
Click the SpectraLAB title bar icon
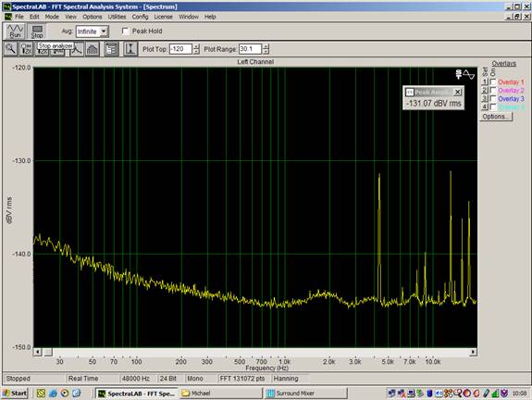pyautogui.click(x=6, y=6)
